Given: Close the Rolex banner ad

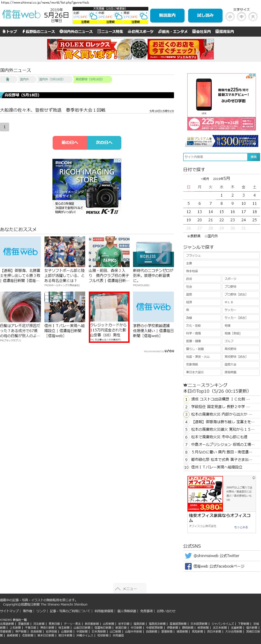Looking at the screenshot, I should coord(212,41).
